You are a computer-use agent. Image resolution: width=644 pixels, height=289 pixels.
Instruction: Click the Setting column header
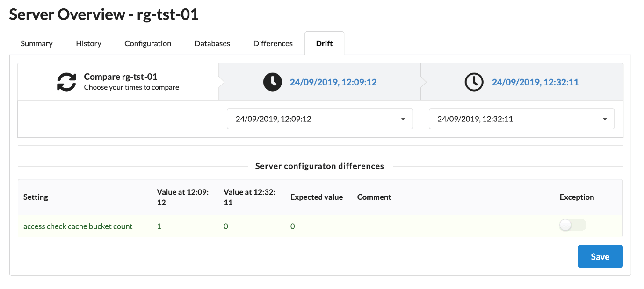pyautogui.click(x=36, y=197)
